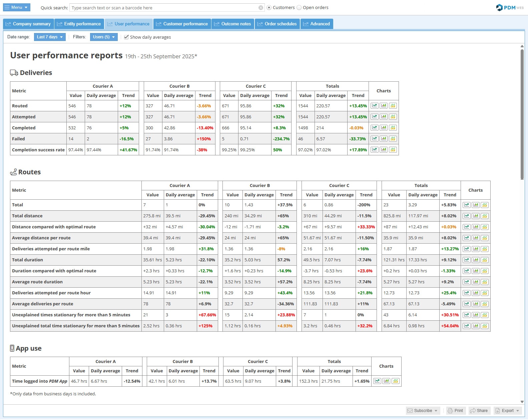Show line chart for Time logged into PDM App
The height and width of the screenshot is (420, 528).
coord(377,381)
